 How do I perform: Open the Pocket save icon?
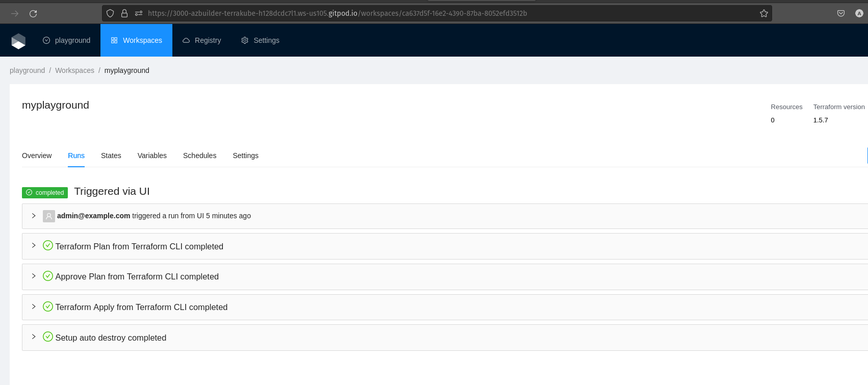840,14
